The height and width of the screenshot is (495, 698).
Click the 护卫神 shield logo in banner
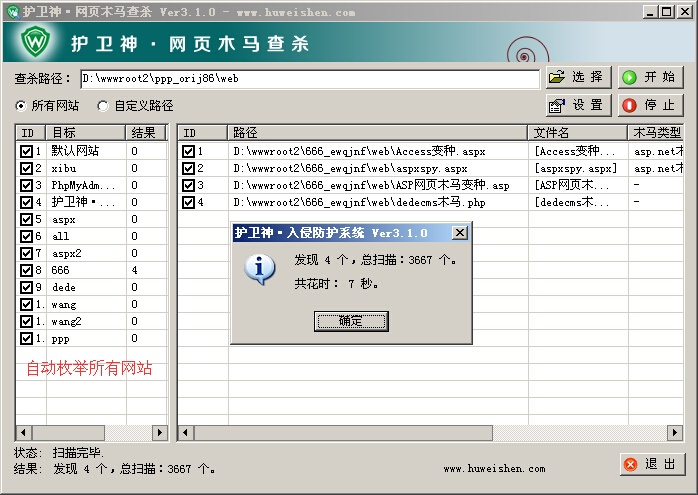pyautogui.click(x=36, y=41)
